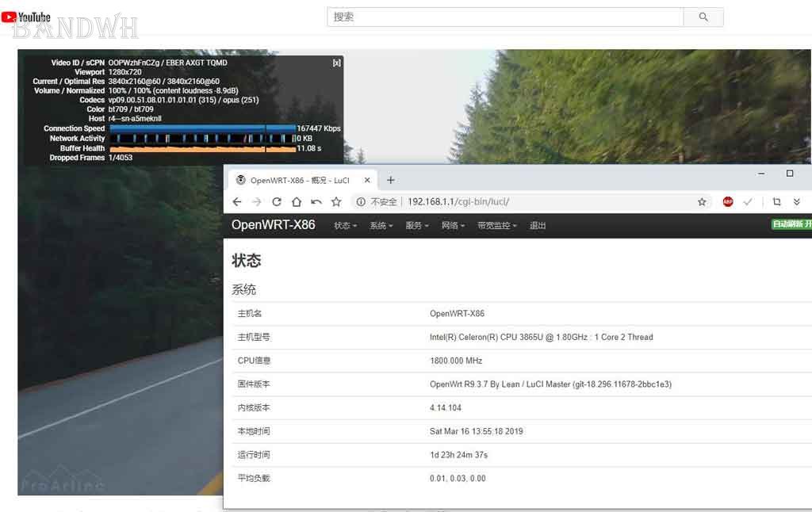Click the 11.08 s buffer health value

tap(308, 148)
